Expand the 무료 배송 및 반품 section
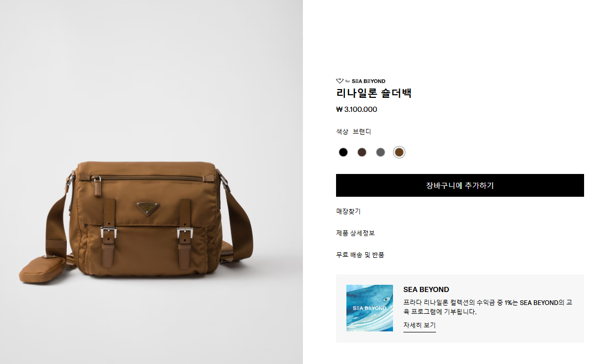Viewport: 611px width, 364px height. coord(360,255)
